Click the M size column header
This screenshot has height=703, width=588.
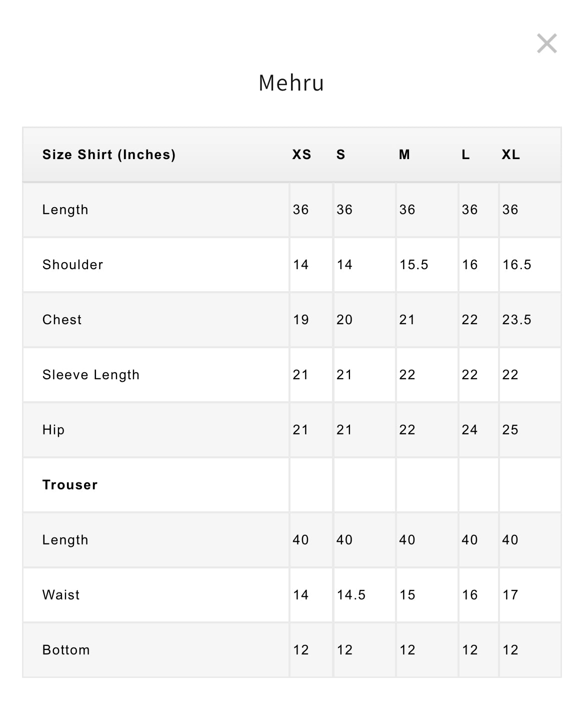(x=404, y=155)
